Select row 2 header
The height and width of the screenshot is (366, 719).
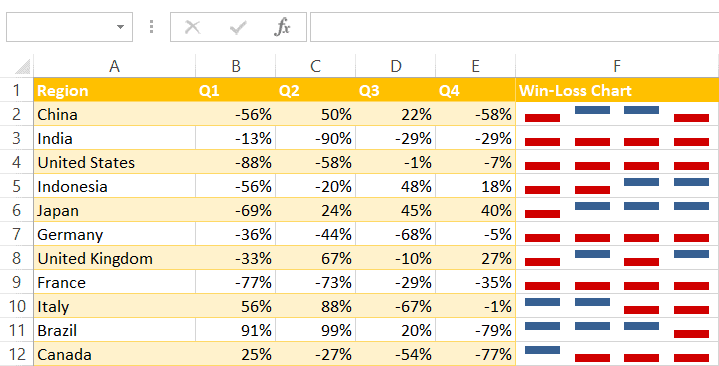pyautogui.click(x=17, y=114)
